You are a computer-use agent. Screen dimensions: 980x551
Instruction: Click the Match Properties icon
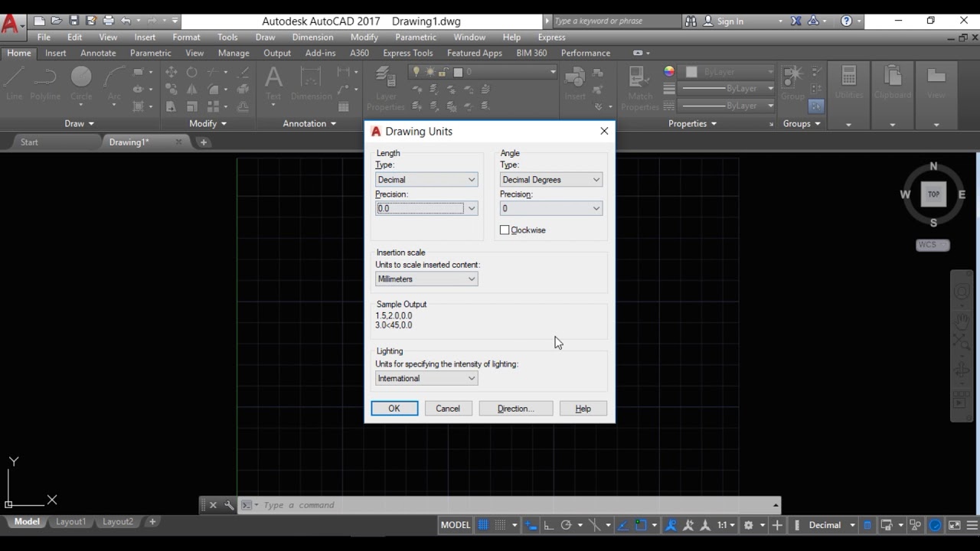[640, 88]
